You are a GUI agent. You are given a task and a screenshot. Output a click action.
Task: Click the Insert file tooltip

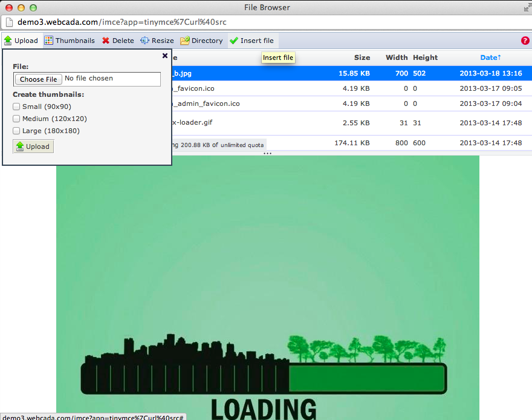[x=278, y=57]
